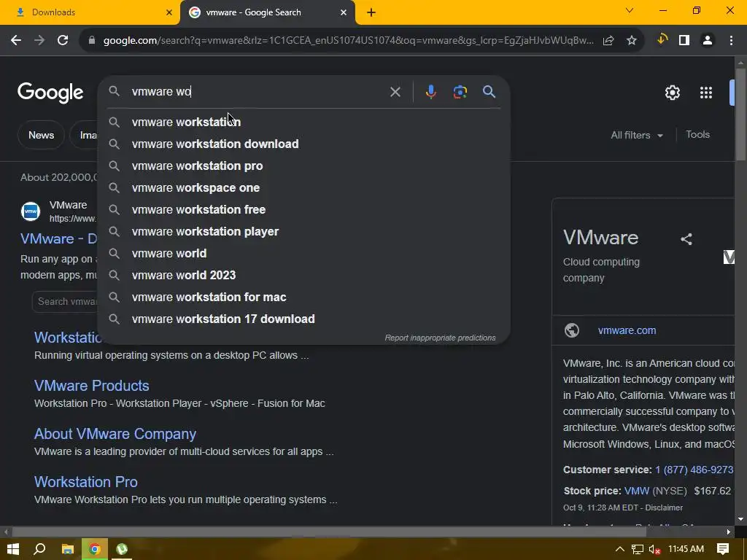
Task: Start voice search with the microphone icon
Action: point(430,91)
